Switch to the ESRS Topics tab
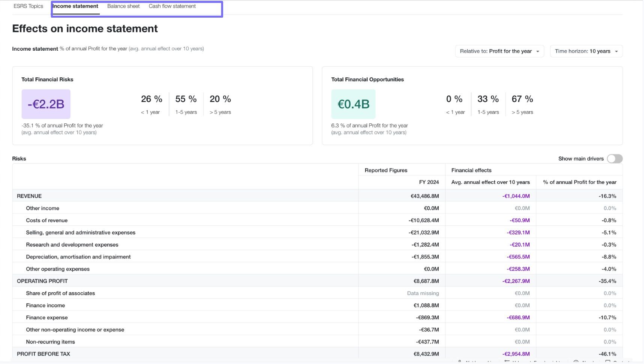This screenshot has height=364, width=644. (28, 6)
